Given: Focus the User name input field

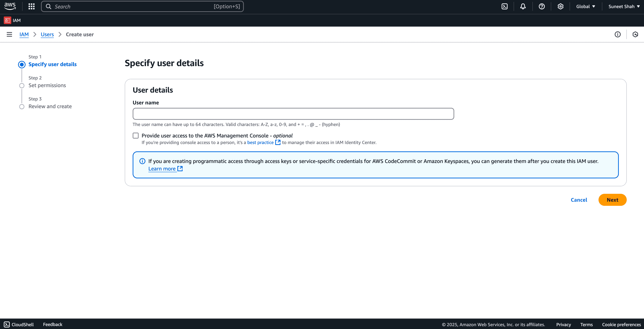Looking at the screenshot, I should 293,114.
